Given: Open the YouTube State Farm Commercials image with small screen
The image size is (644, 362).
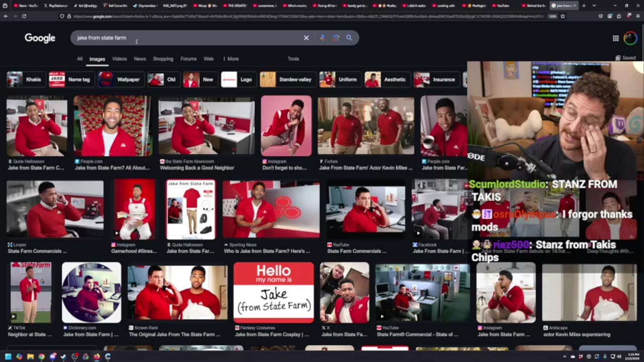Looking at the screenshot, I should pyautogui.click(x=366, y=209).
